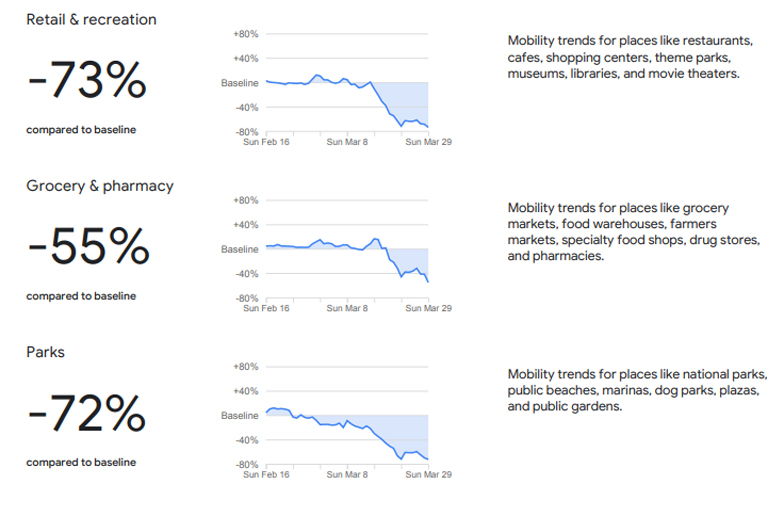
Task: Select the -73% figure
Action: pyautogui.click(x=87, y=82)
